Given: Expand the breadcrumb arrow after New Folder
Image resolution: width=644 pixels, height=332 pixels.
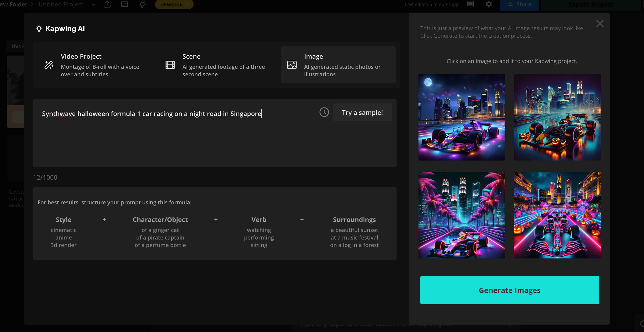Looking at the screenshot, I should (32, 4).
